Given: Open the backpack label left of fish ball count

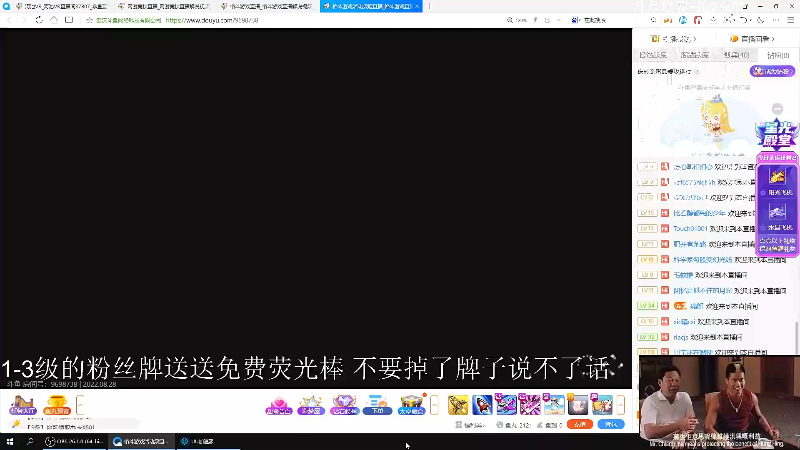Looking at the screenshot, I should pyautogui.click(x=470, y=424).
